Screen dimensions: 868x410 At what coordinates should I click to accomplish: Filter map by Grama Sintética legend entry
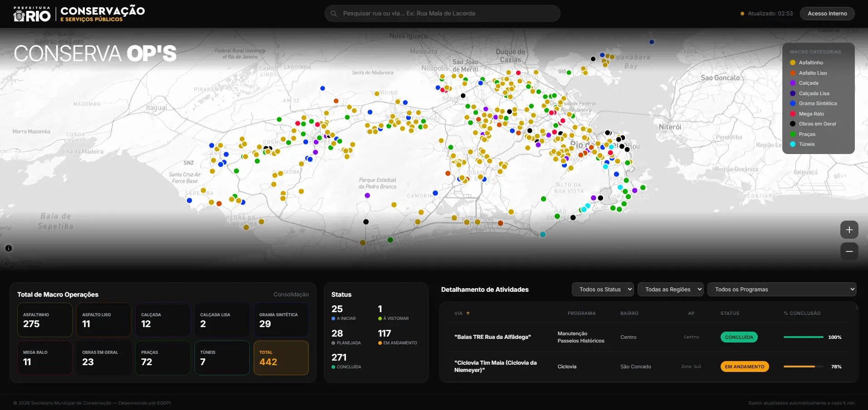pyautogui.click(x=813, y=103)
